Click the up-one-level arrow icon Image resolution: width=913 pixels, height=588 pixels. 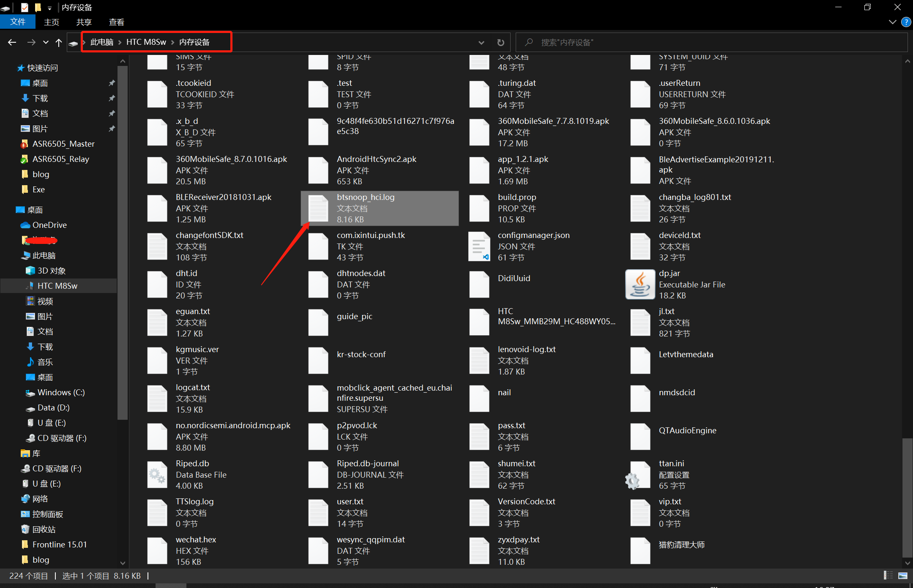(x=59, y=42)
